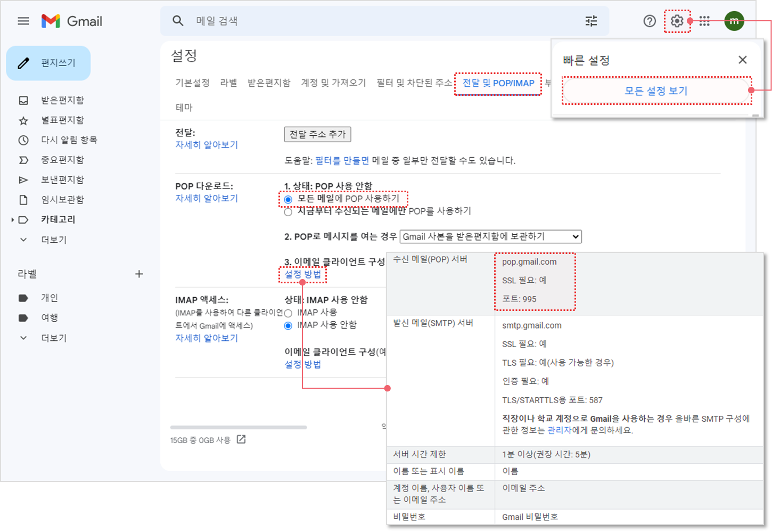Image resolution: width=772 pixels, height=532 pixels.
Task: Select 모든 메일에 POP 사용하기 radio button
Action: 288,199
